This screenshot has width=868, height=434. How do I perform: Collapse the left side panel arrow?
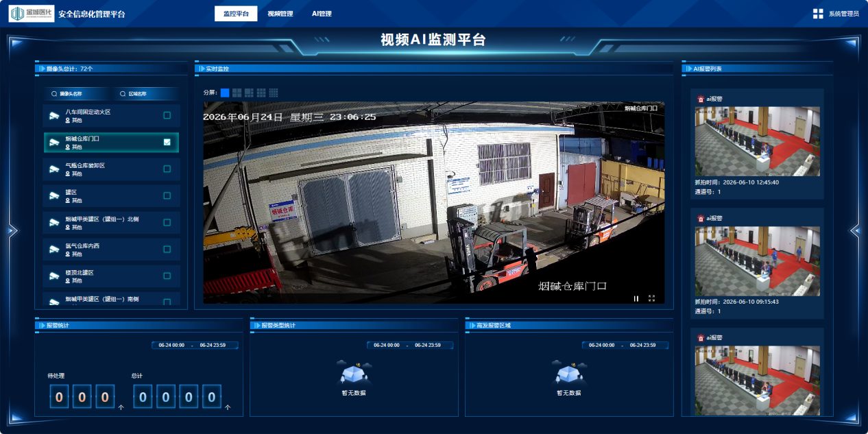tap(12, 231)
